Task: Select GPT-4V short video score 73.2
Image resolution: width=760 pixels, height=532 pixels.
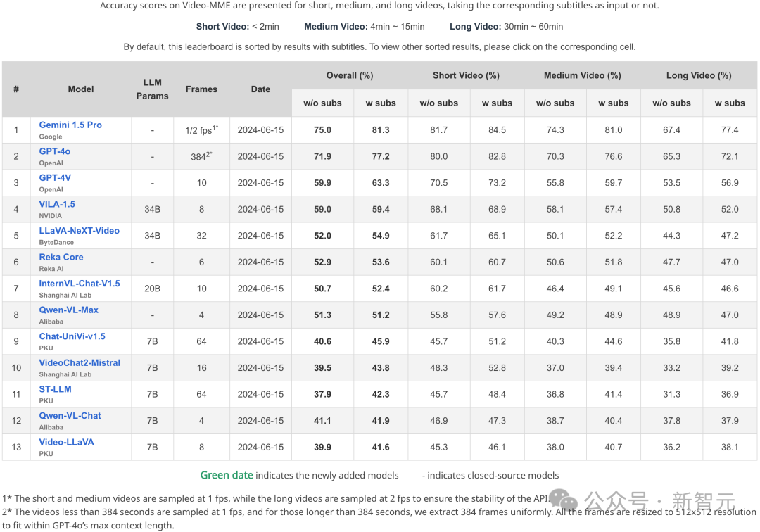Action: click(x=497, y=183)
